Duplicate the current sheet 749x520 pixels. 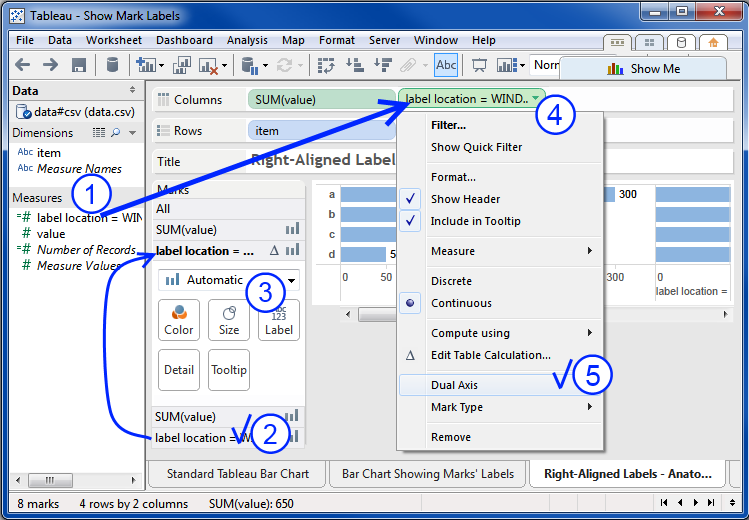click(182, 65)
